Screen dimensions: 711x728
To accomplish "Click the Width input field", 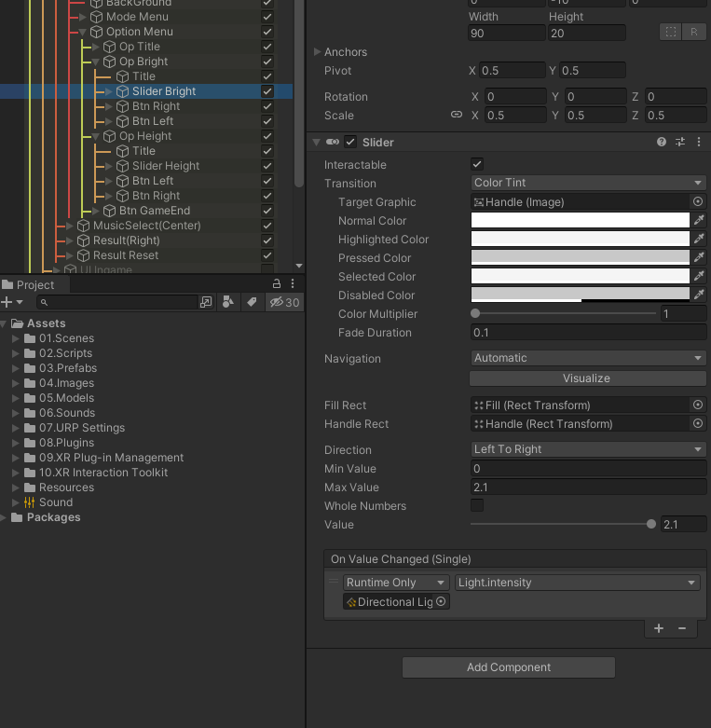I will [x=506, y=33].
